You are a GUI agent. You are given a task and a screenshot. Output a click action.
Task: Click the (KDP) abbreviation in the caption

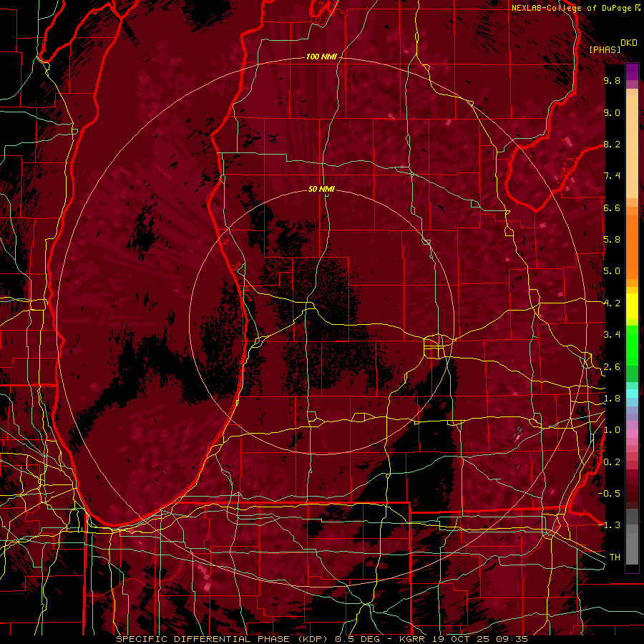pos(313,639)
